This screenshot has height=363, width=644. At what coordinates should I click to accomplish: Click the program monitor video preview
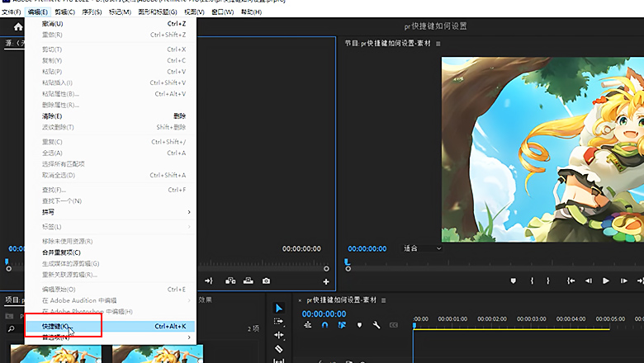click(x=542, y=149)
